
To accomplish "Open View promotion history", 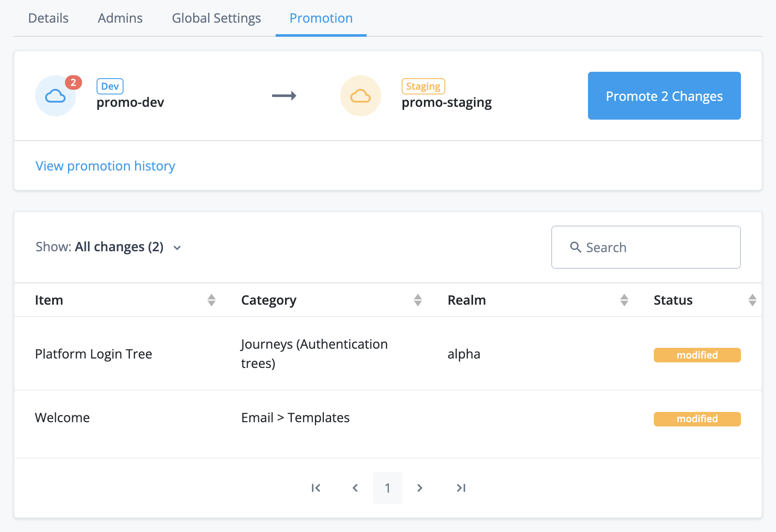I will [105, 166].
